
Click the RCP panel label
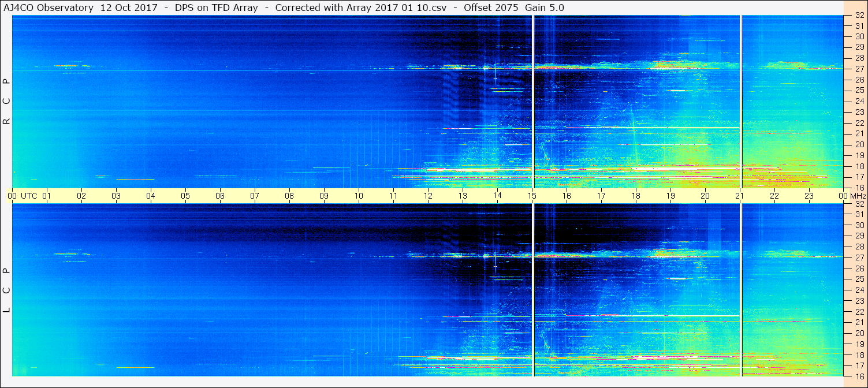pyautogui.click(x=6, y=100)
